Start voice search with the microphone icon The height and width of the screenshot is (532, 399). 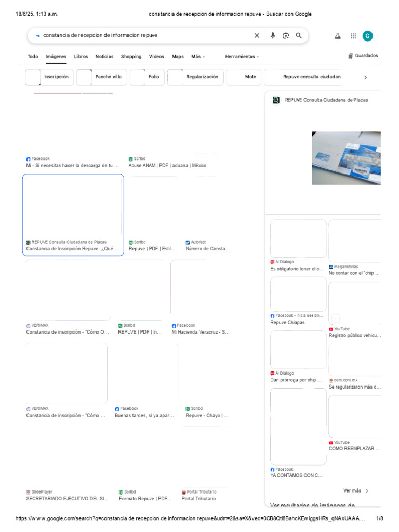point(273,36)
